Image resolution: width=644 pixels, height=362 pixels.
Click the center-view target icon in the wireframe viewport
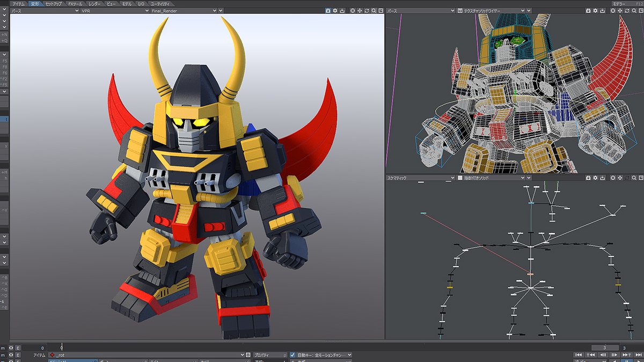pyautogui.click(x=613, y=10)
